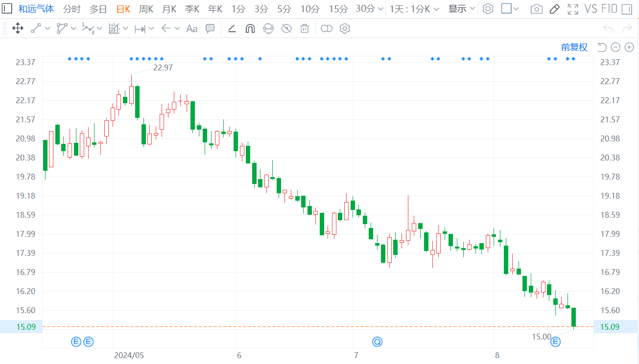Click the E marker near 15.00 low
Image resolution: width=639 pixels, height=364 pixels.
tap(556, 341)
